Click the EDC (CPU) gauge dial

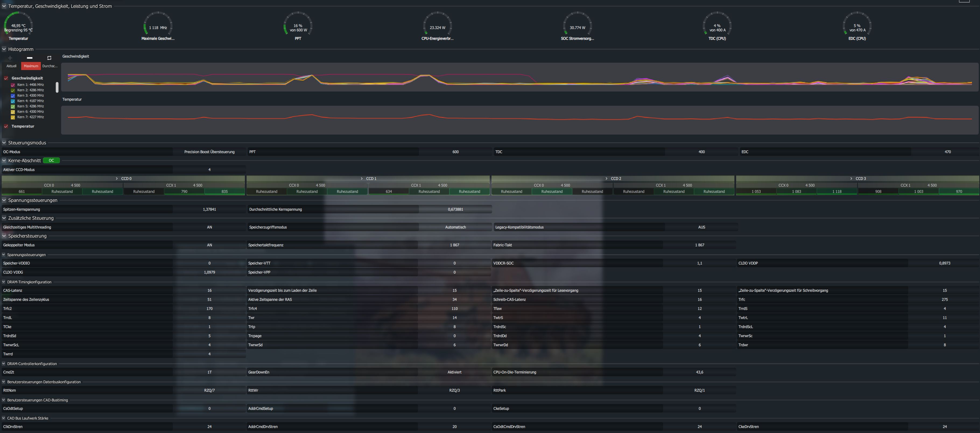click(857, 26)
